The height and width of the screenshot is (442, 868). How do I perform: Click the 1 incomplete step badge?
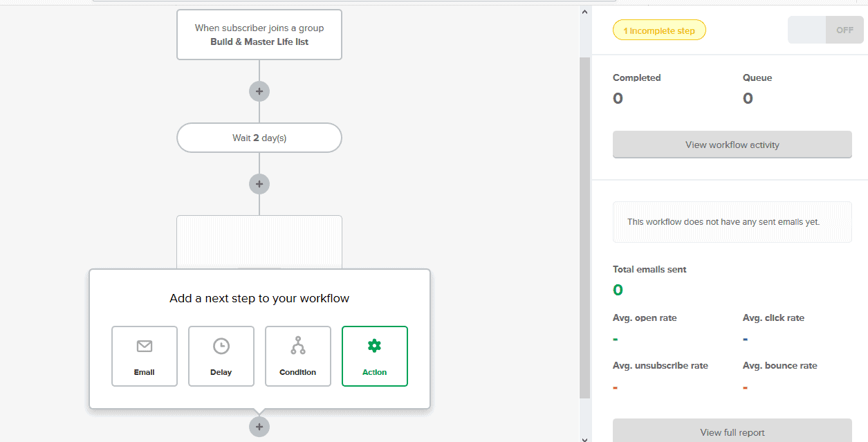[x=659, y=30]
